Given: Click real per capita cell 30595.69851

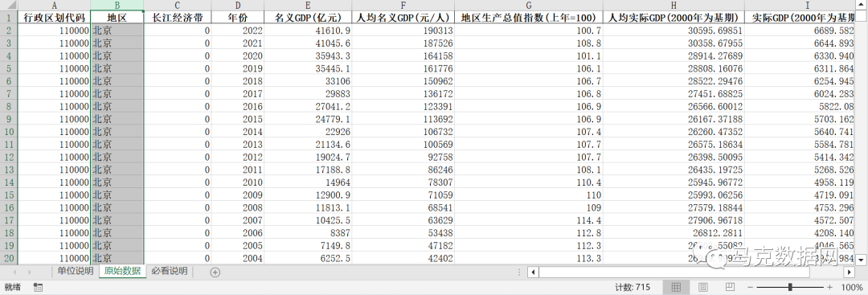Looking at the screenshot, I should pyautogui.click(x=674, y=30).
